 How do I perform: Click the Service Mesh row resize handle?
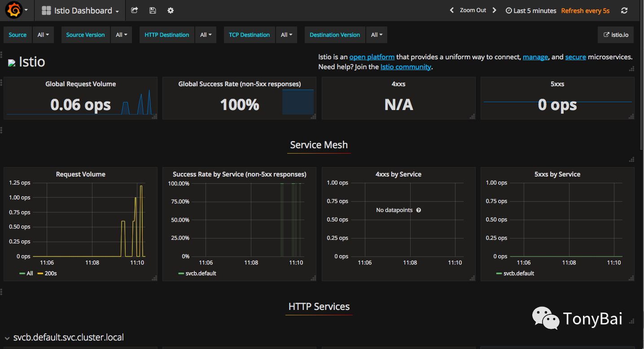point(631,159)
